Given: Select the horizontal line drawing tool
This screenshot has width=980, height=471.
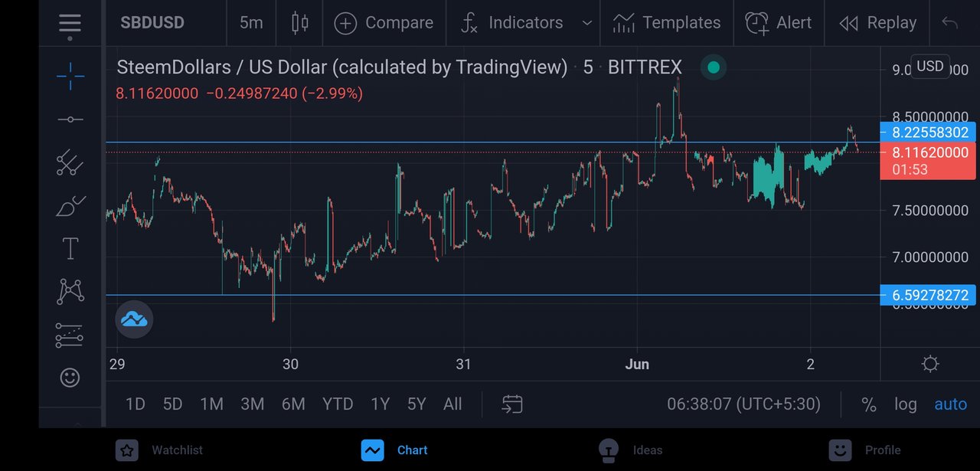Looking at the screenshot, I should [70, 119].
